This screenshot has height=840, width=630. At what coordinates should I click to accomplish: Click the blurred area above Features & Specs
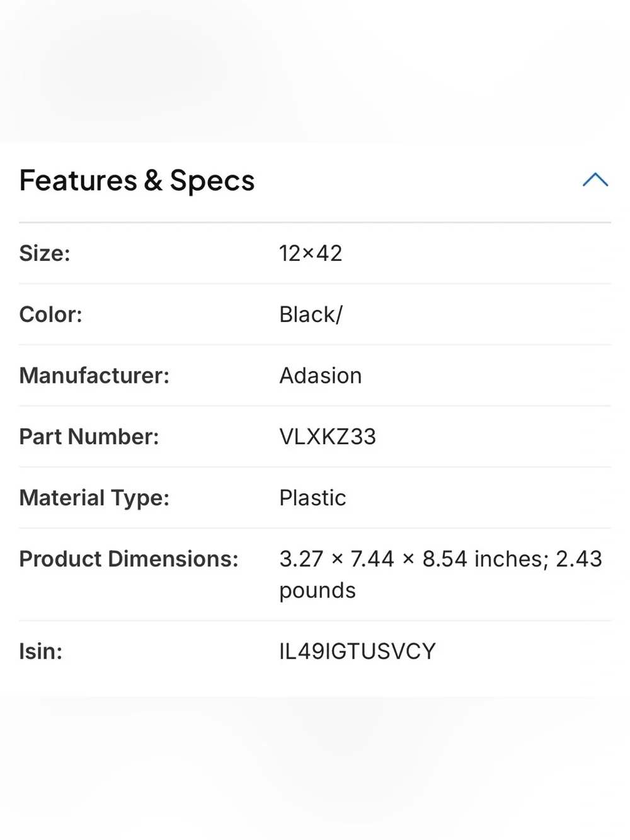[315, 71]
